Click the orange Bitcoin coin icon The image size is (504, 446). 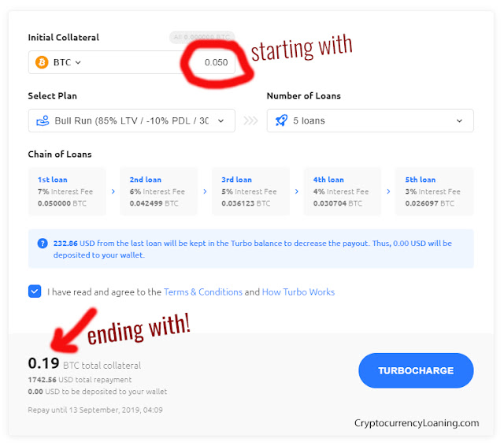42,62
